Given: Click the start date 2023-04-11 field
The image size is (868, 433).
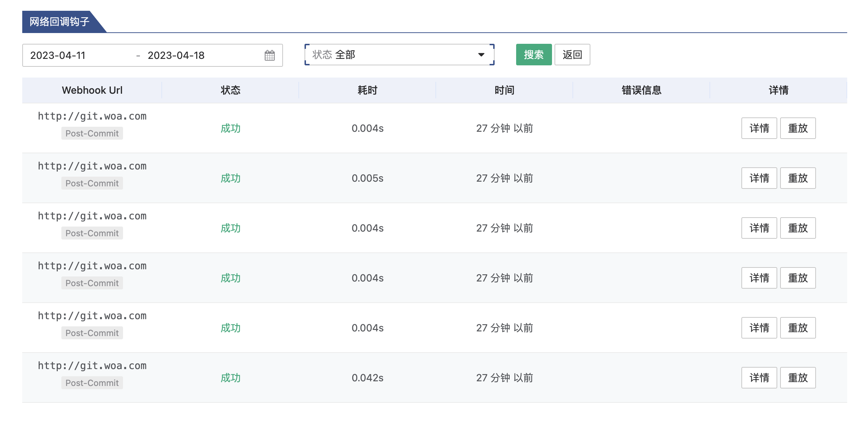Looking at the screenshot, I should (58, 55).
